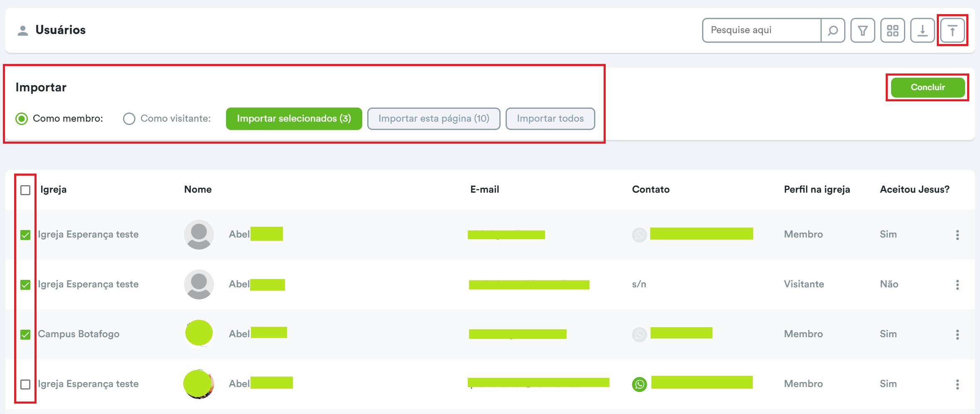Open three-dot menu for Visitante row
Screen dimensions: 980x414
[957, 284]
